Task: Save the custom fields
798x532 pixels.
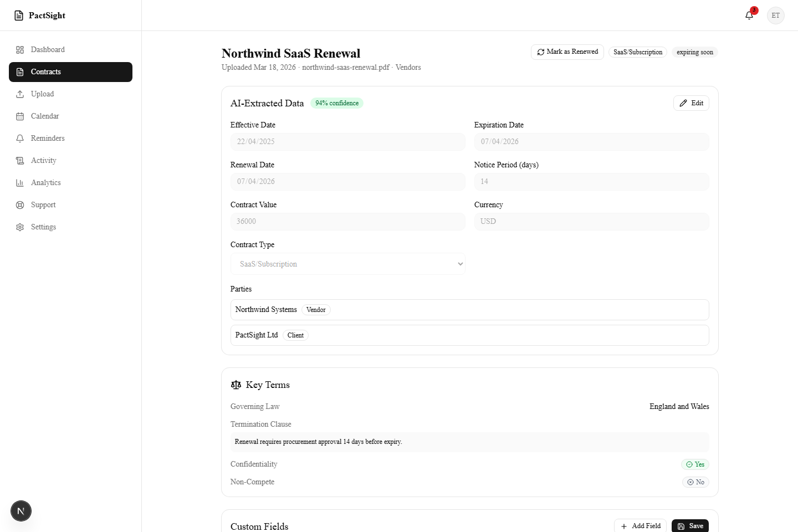Action: pos(690,526)
